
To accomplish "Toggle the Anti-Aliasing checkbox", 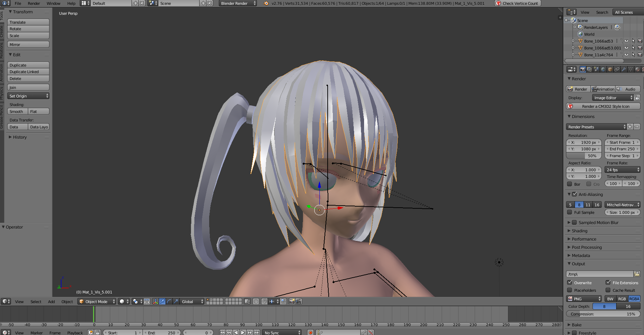I will coord(574,194).
